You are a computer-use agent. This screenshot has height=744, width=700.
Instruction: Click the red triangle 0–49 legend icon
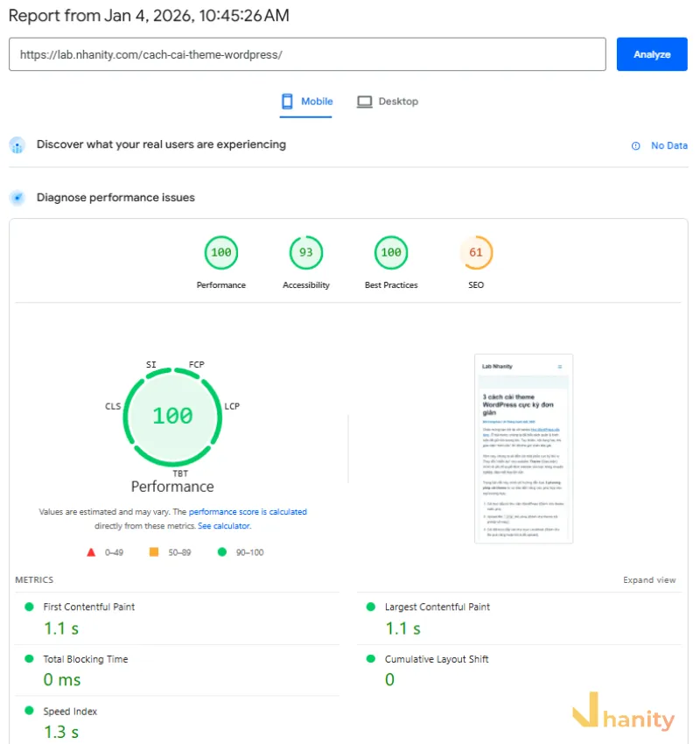tap(91, 552)
